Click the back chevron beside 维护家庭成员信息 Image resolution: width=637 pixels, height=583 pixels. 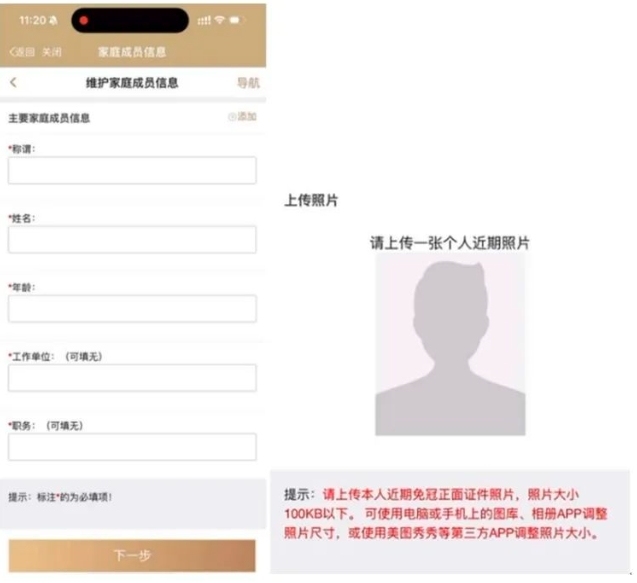[13, 82]
